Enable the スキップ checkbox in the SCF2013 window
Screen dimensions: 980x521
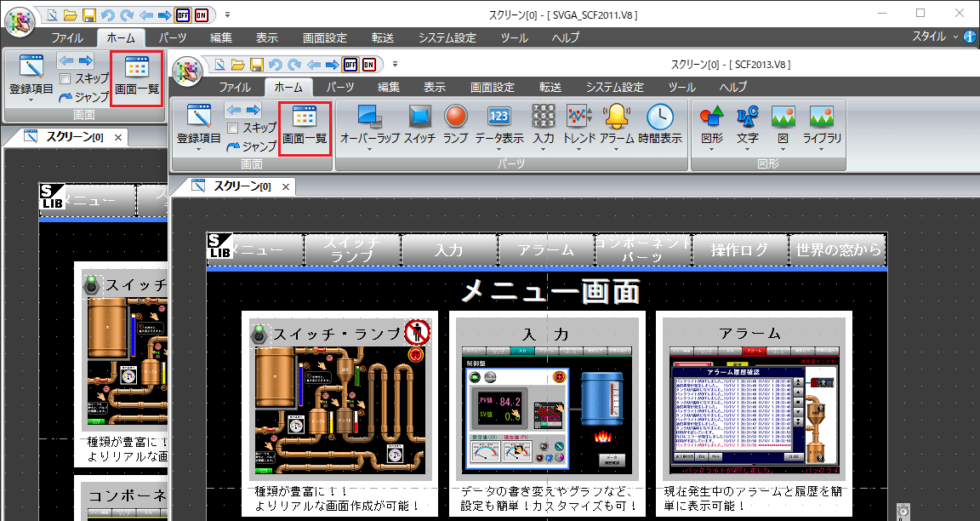click(231, 128)
